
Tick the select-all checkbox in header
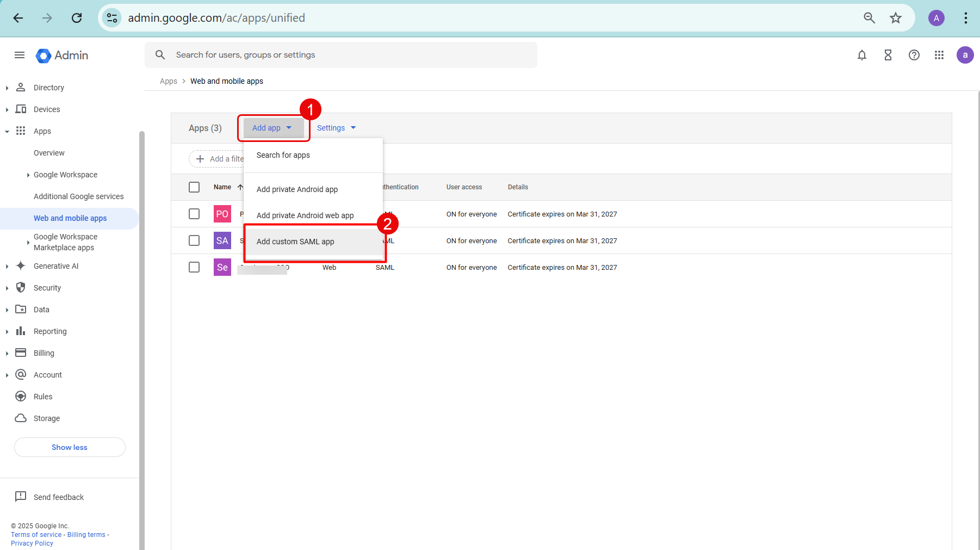[194, 187]
